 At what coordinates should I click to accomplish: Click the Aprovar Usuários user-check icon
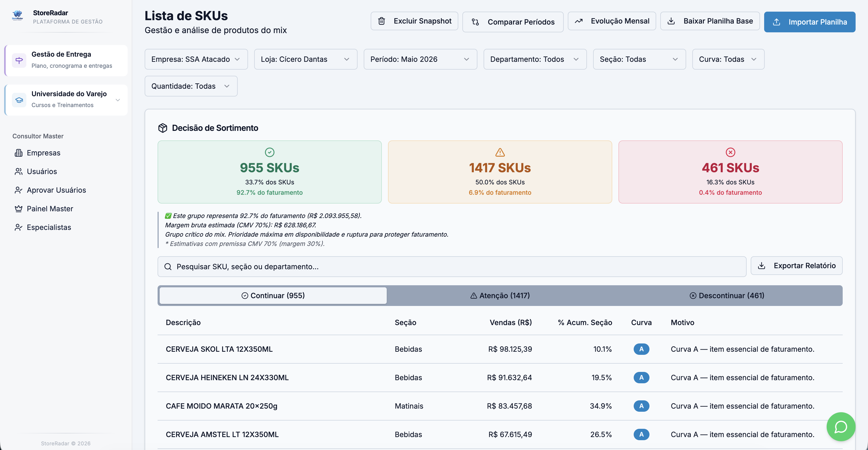(19, 190)
